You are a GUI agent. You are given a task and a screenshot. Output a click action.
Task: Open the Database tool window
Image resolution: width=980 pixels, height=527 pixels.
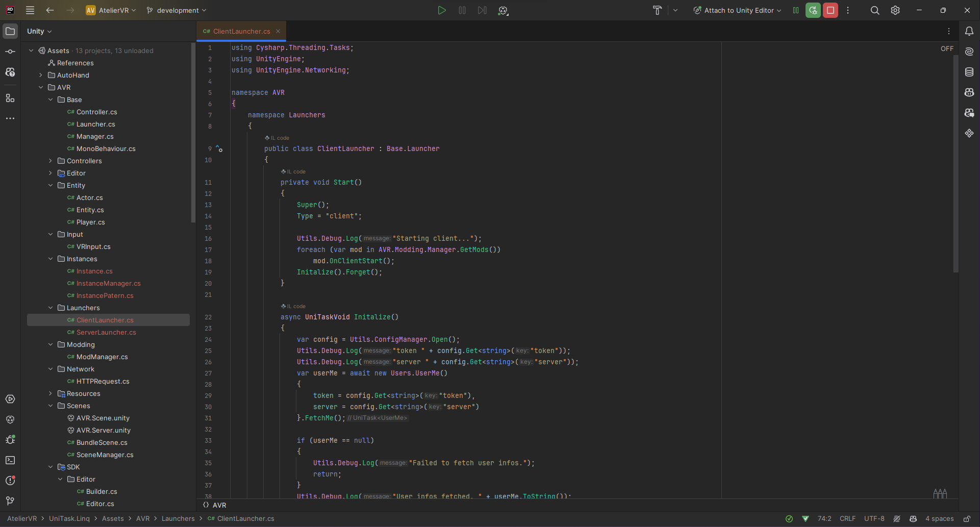point(969,72)
